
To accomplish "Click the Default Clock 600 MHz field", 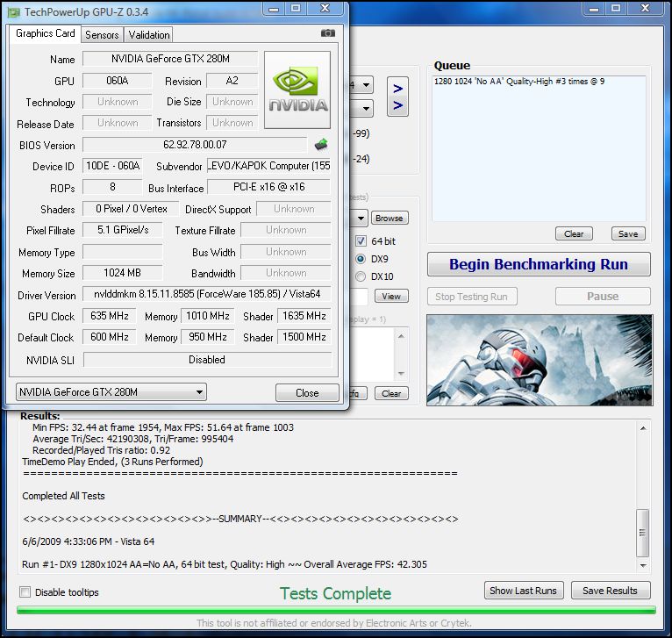I will coord(110,337).
